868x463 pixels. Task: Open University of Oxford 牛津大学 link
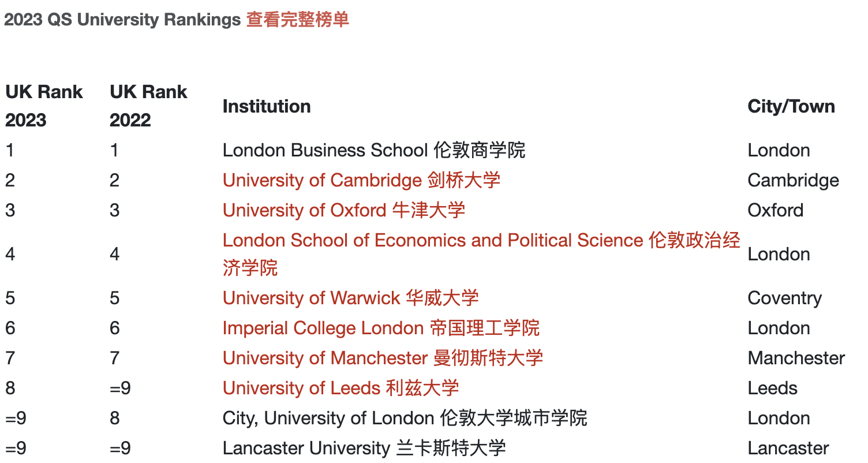pyautogui.click(x=343, y=210)
